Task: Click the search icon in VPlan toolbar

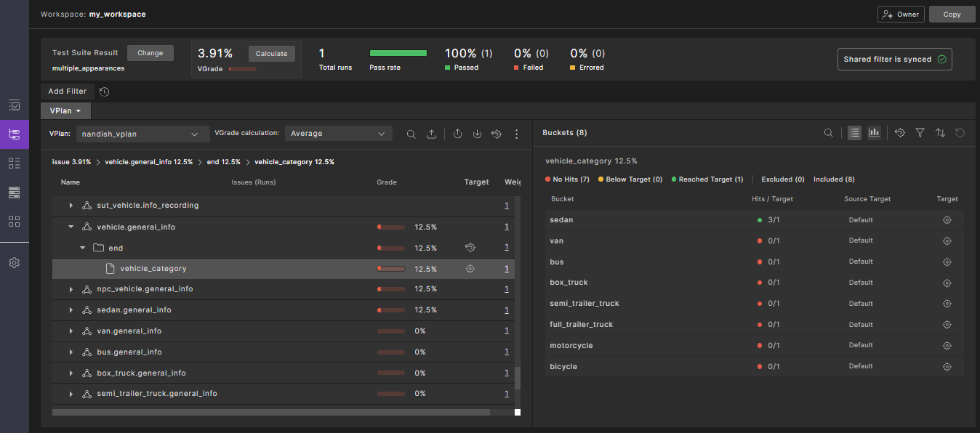Action: click(x=411, y=134)
